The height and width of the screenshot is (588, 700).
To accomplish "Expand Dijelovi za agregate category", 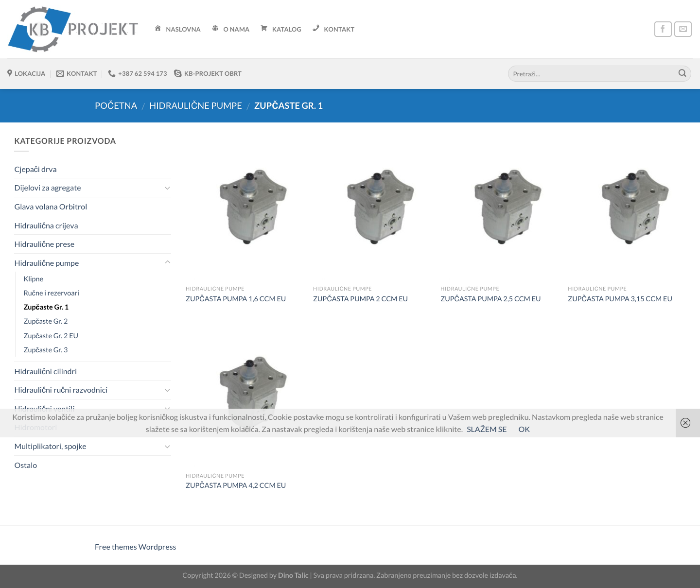I will click(x=167, y=188).
